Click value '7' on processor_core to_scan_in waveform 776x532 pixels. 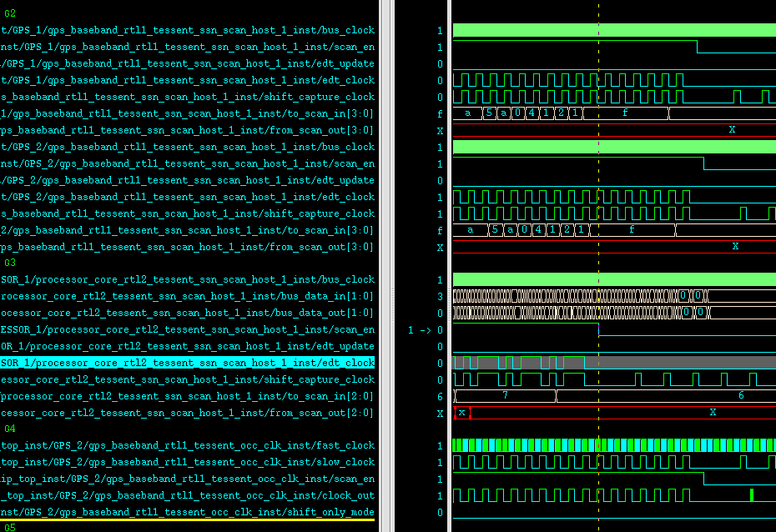click(505, 396)
